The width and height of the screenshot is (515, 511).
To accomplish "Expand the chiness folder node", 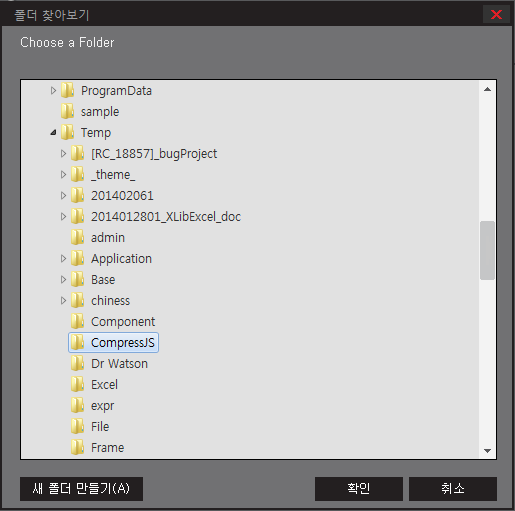I will [63, 301].
